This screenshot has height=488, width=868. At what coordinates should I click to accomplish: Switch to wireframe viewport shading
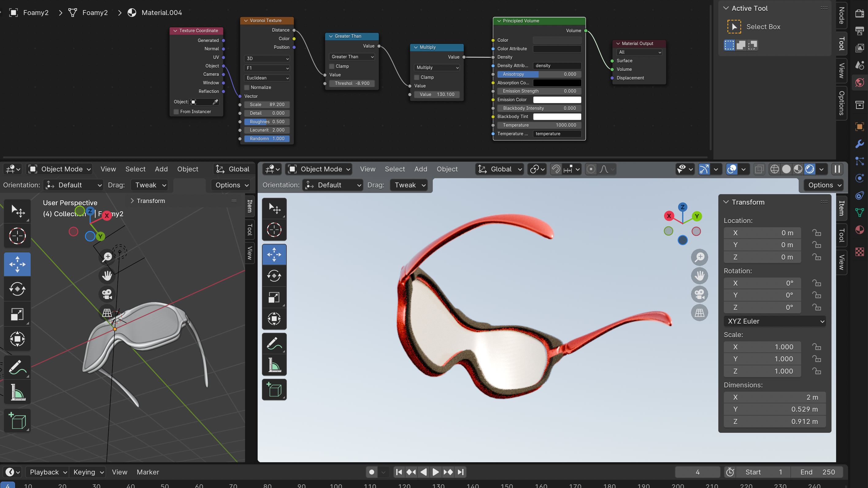point(774,169)
